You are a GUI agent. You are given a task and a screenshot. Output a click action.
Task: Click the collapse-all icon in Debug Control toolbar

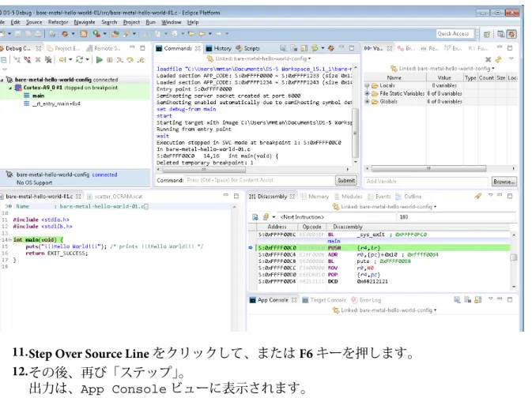coord(3,60)
